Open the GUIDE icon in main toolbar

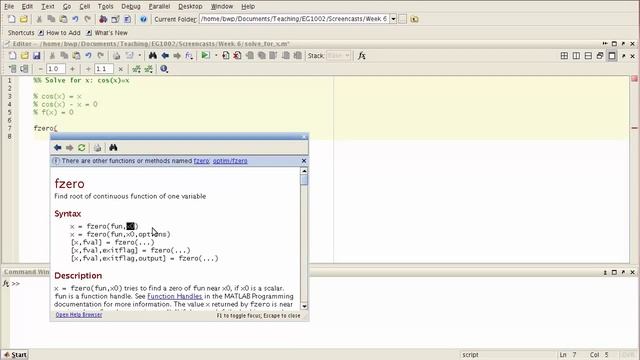click(x=116, y=19)
